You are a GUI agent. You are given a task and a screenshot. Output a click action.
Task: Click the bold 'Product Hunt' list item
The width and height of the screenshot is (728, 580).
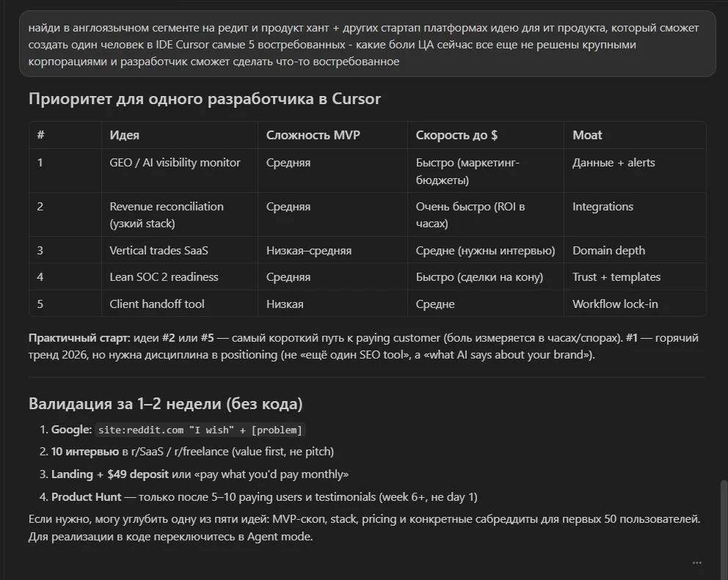(87, 497)
